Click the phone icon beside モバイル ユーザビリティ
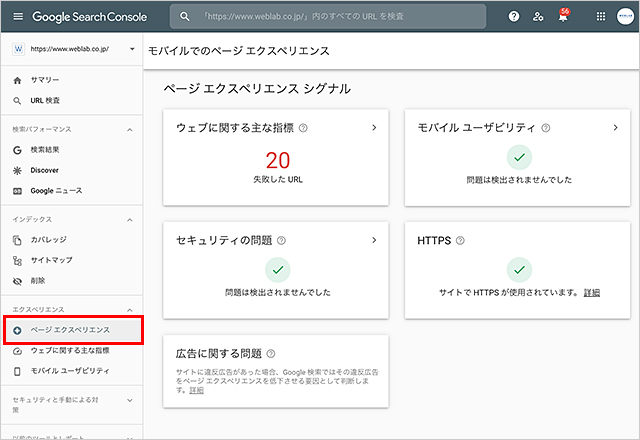 click(x=17, y=371)
